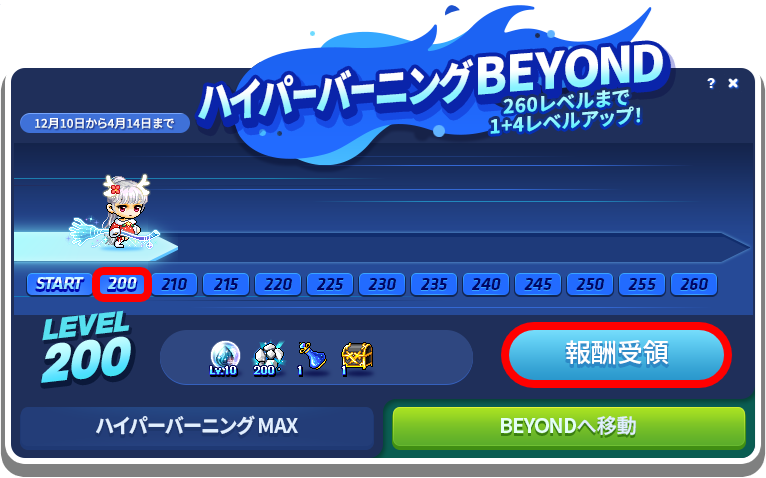766x478 pixels.
Task: Claim rewards with the 報酬受領 button
Action: point(617,354)
